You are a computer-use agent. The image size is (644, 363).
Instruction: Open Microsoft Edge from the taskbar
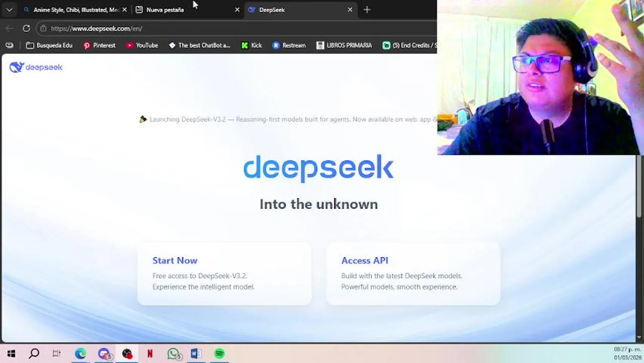pyautogui.click(x=81, y=354)
